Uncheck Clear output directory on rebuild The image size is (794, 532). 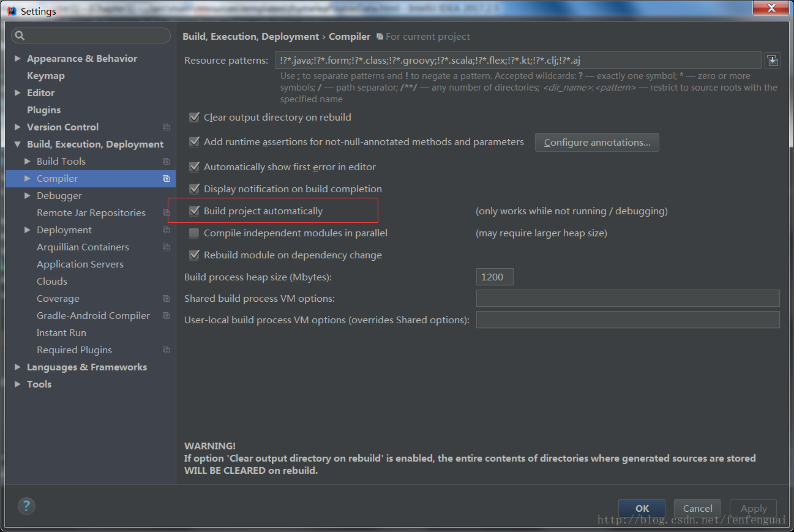(194, 117)
